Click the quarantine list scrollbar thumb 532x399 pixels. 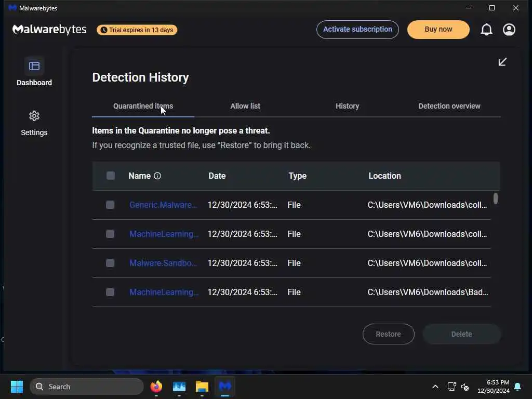point(495,198)
